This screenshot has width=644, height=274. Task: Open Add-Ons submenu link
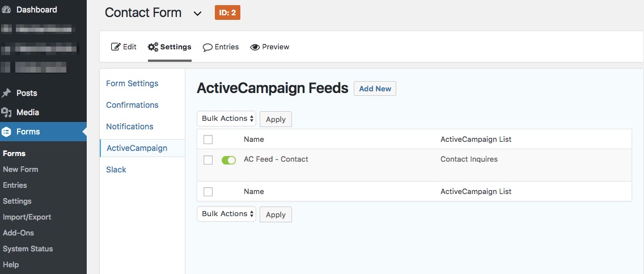pos(19,233)
